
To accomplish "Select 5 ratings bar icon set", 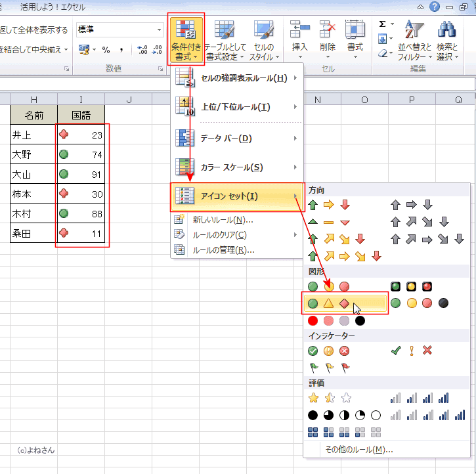I will [427, 415].
